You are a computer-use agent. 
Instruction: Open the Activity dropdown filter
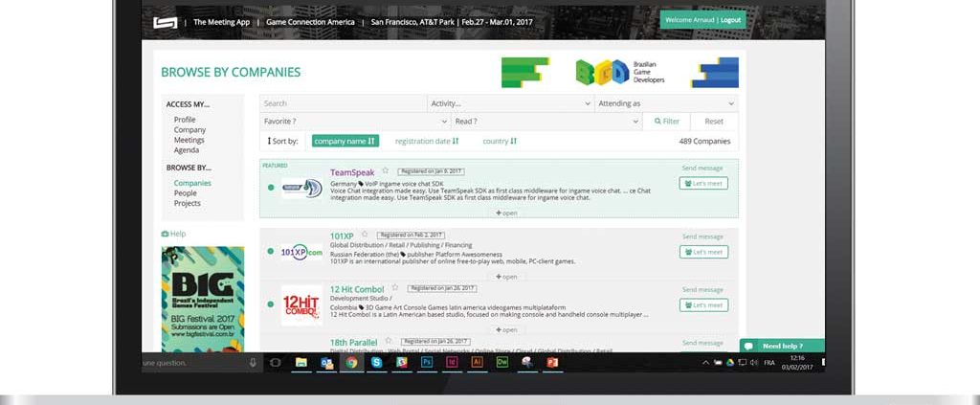click(511, 103)
